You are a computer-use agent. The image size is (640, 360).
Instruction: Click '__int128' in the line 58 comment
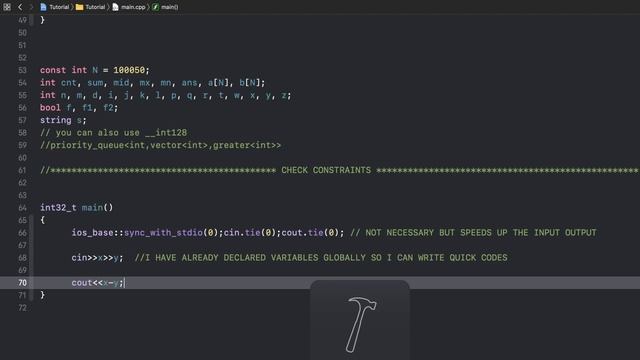pos(166,133)
